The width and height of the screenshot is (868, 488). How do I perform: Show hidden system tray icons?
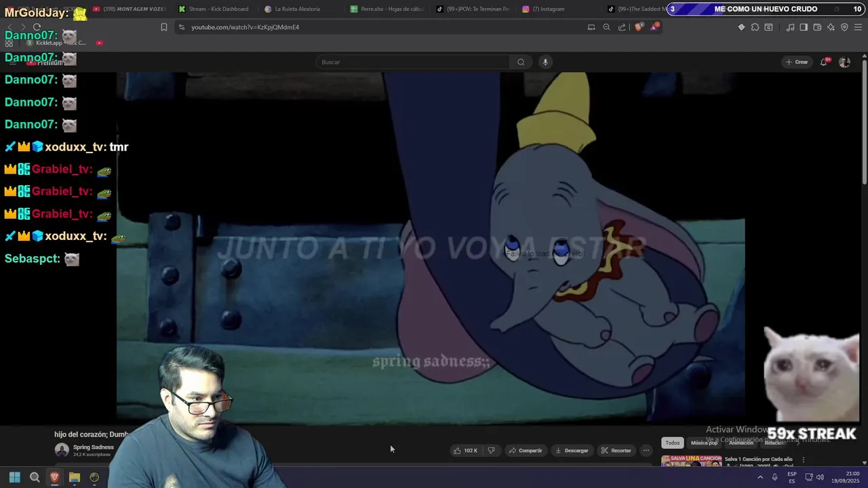pyautogui.click(x=759, y=477)
